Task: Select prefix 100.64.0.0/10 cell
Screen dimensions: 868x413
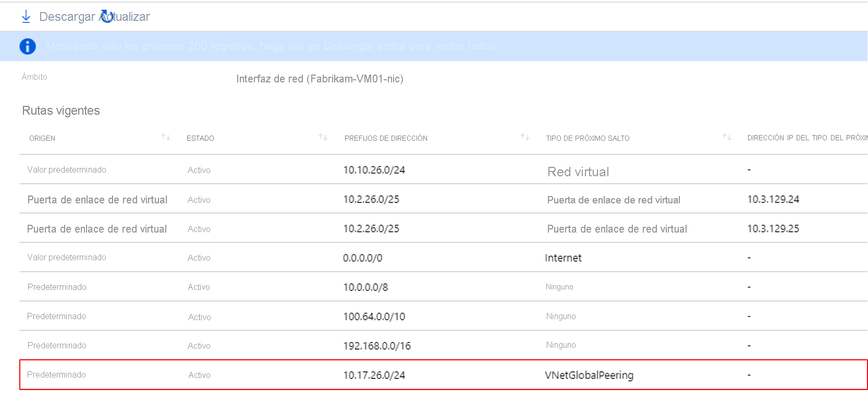Action: [374, 317]
